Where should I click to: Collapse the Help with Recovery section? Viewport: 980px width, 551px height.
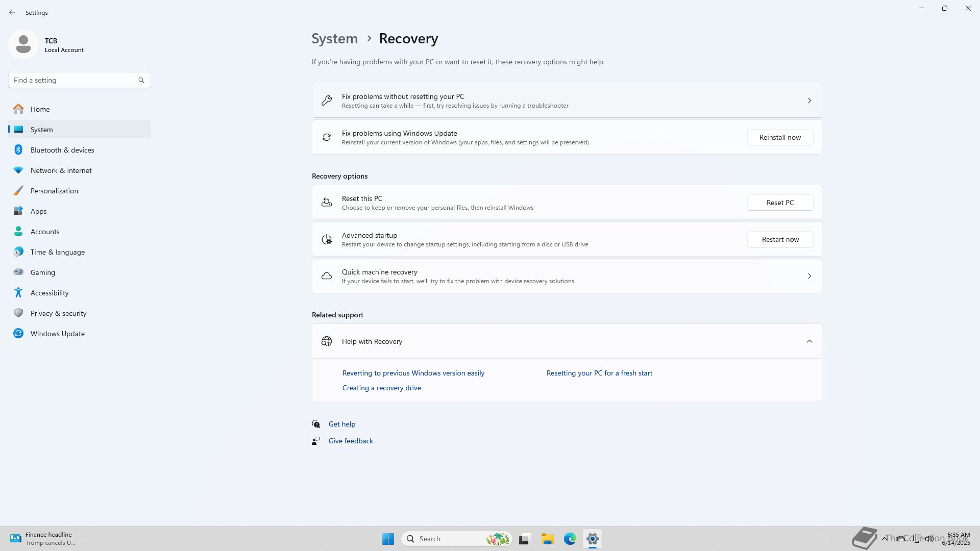tap(809, 341)
